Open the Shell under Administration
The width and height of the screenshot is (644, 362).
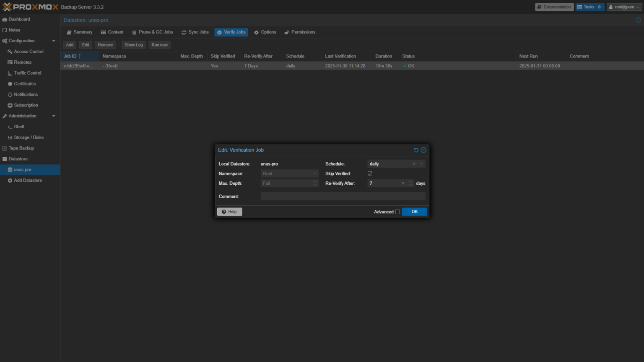click(18, 127)
